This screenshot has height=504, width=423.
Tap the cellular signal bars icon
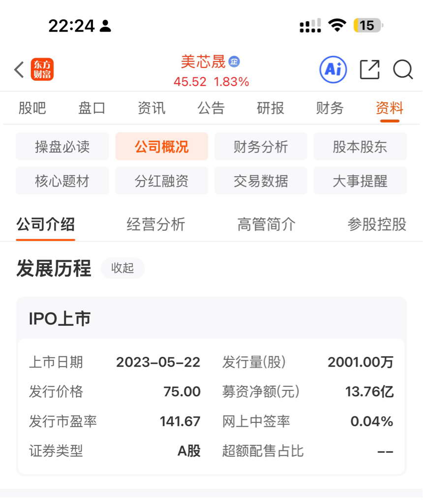click(x=310, y=26)
